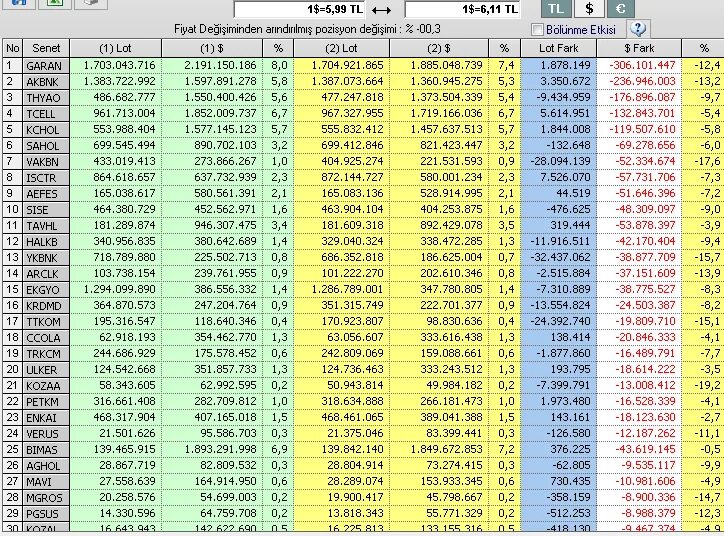Viewport: 724px width, 536px height.
Task: Sort by the No column header
Action: [12, 48]
